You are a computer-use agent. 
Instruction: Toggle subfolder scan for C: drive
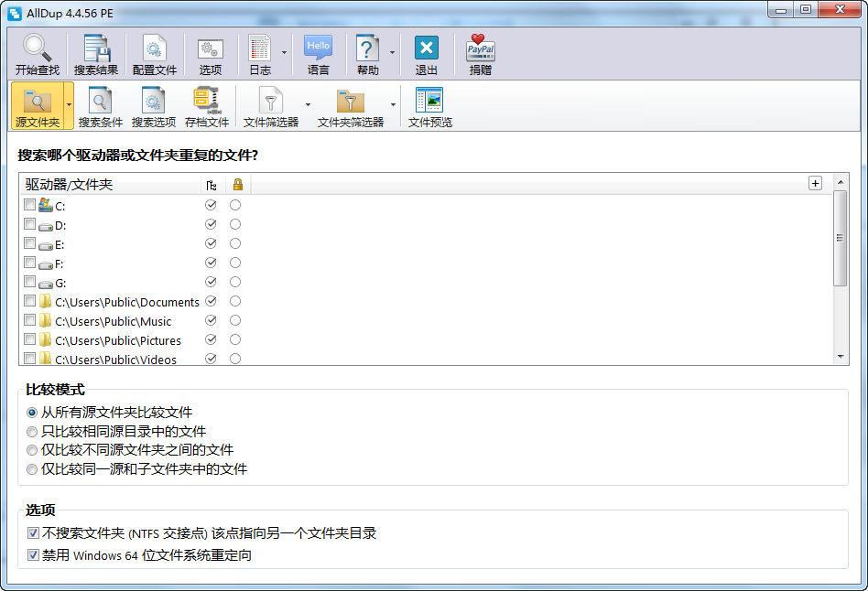[x=211, y=205]
